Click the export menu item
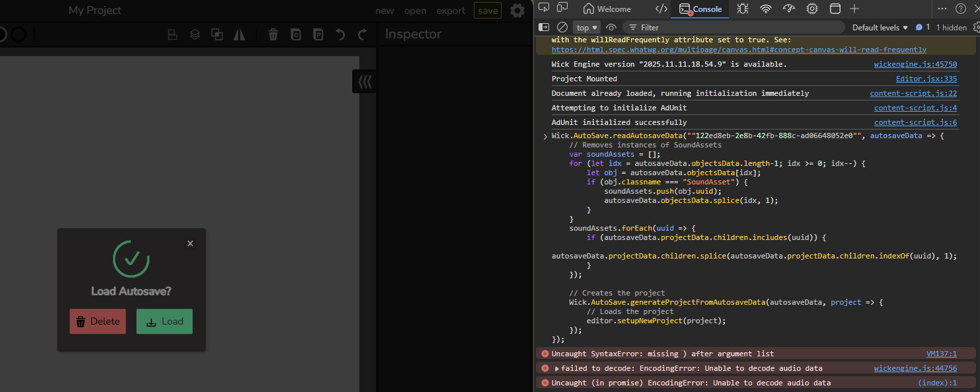This screenshot has height=392, width=980. coord(451,11)
